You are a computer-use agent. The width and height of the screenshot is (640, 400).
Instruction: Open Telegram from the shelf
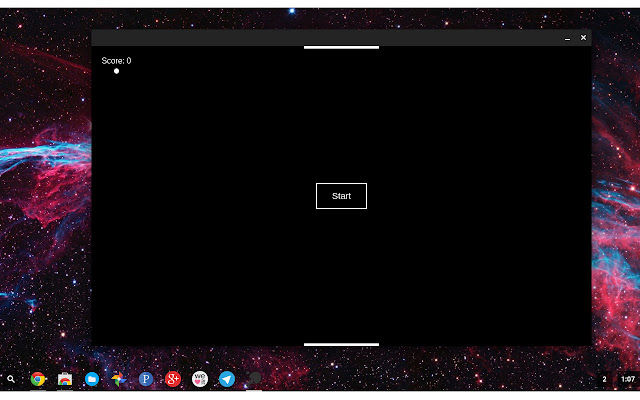227,379
